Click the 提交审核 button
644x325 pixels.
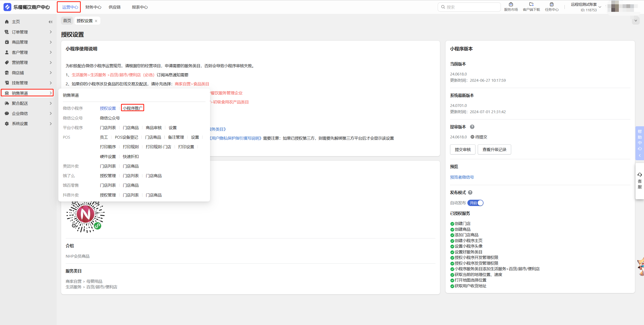(462, 150)
